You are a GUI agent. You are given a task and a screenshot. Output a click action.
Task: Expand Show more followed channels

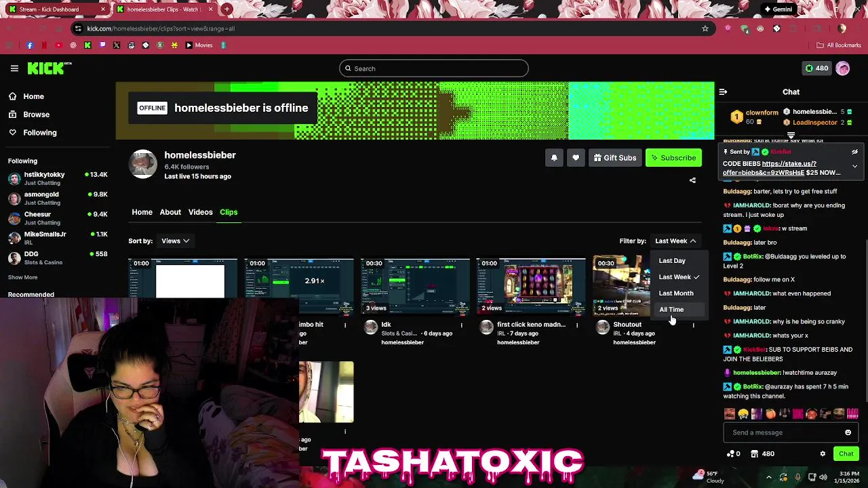pyautogui.click(x=22, y=277)
